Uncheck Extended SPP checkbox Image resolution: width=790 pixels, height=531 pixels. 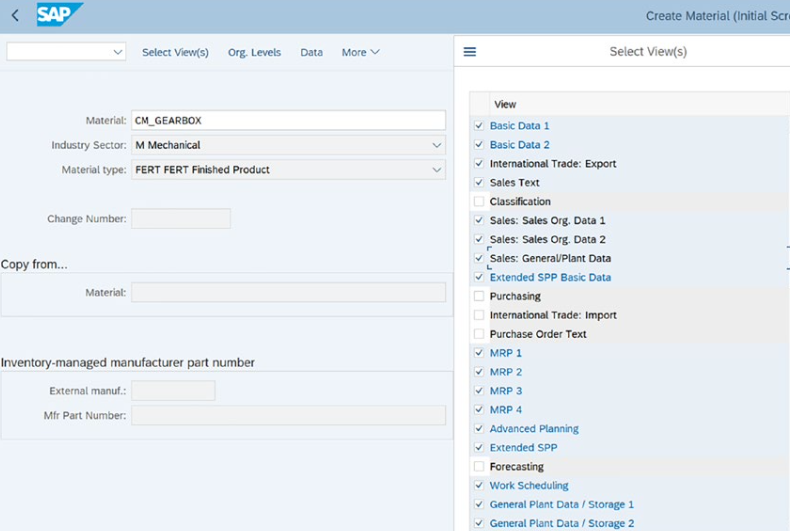coord(479,447)
